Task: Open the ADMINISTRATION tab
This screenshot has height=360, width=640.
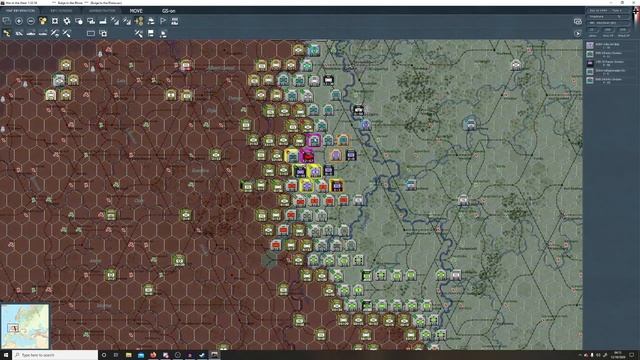Action: (102, 11)
